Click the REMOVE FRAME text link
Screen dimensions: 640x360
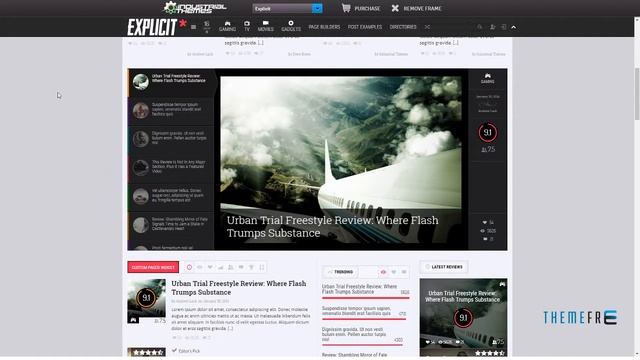pyautogui.click(x=422, y=9)
